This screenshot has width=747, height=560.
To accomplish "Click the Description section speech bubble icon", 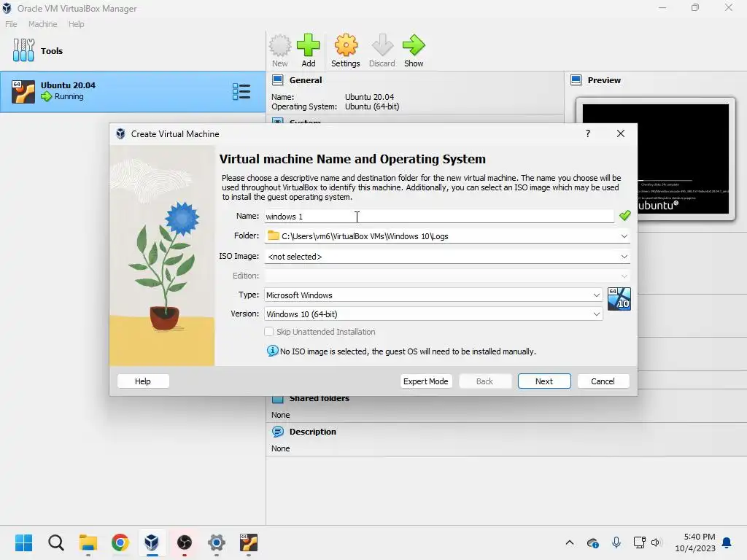I will pos(278,432).
